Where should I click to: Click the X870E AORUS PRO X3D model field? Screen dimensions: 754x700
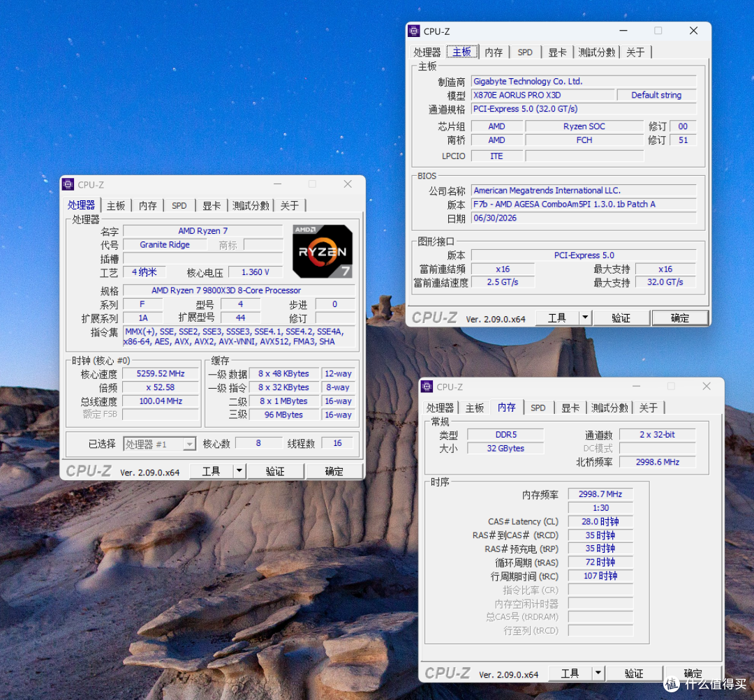[543, 95]
